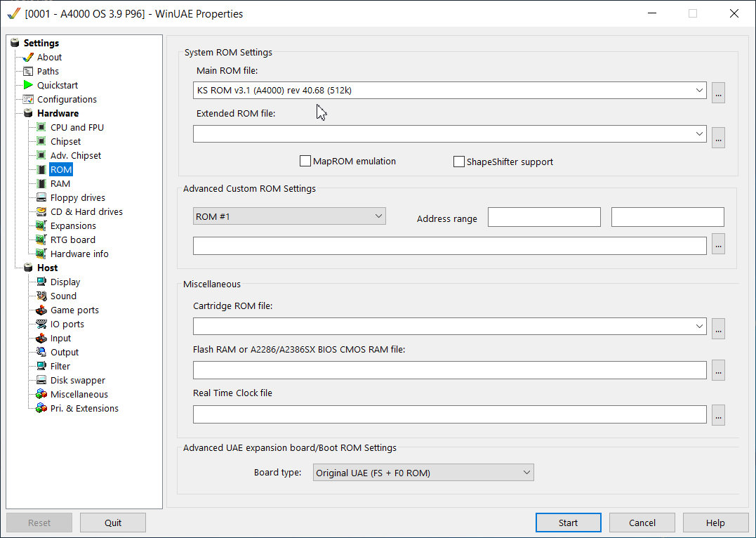Open Sound settings page
This screenshot has width=756, height=538.
point(63,296)
